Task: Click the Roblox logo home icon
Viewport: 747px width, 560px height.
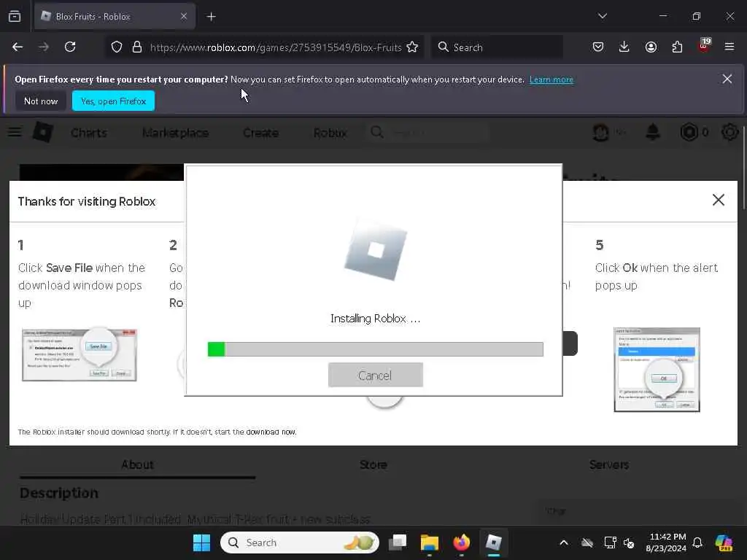Action: [42, 132]
